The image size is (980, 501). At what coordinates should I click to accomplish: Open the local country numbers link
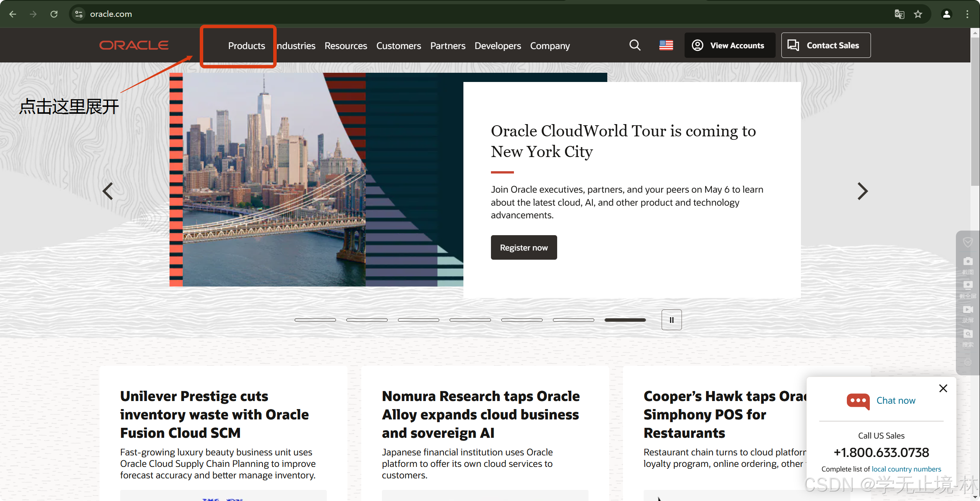point(906,469)
